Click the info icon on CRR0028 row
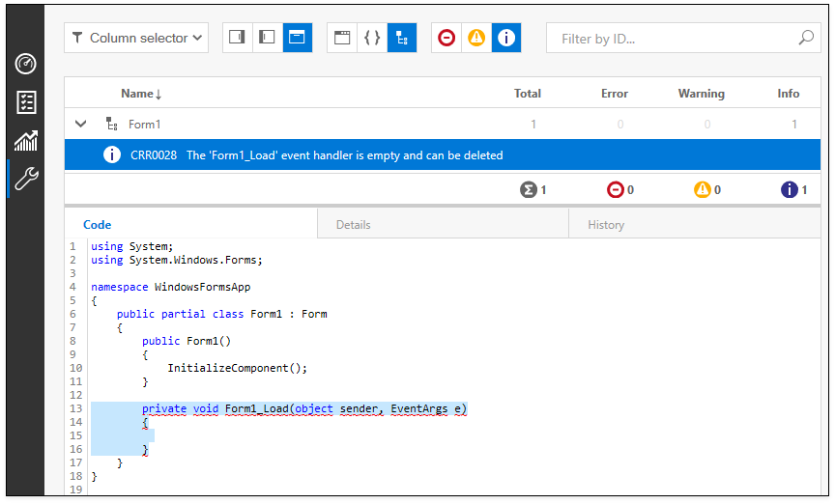The height and width of the screenshot is (504, 835). click(x=112, y=154)
